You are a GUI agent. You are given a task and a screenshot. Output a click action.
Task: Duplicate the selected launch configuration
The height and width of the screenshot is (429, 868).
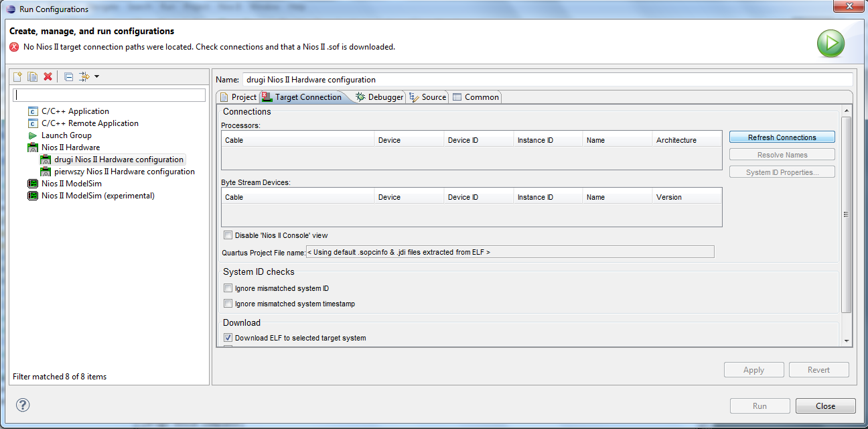(32, 76)
